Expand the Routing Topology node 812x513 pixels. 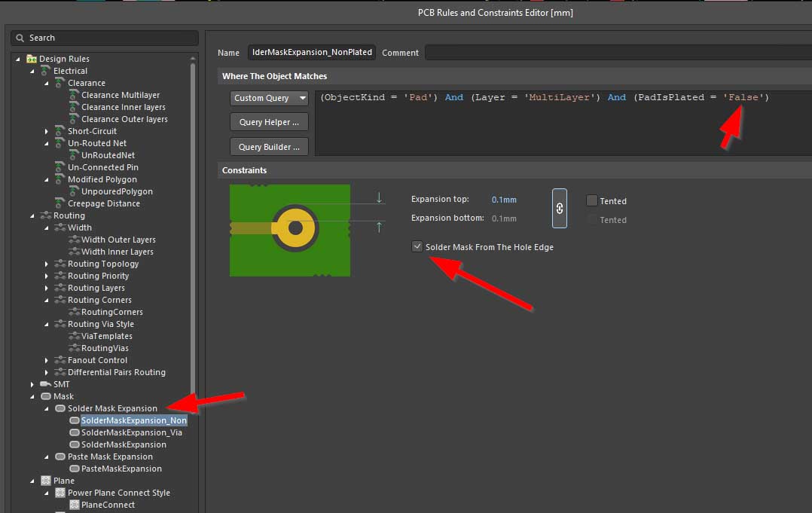[46, 264]
